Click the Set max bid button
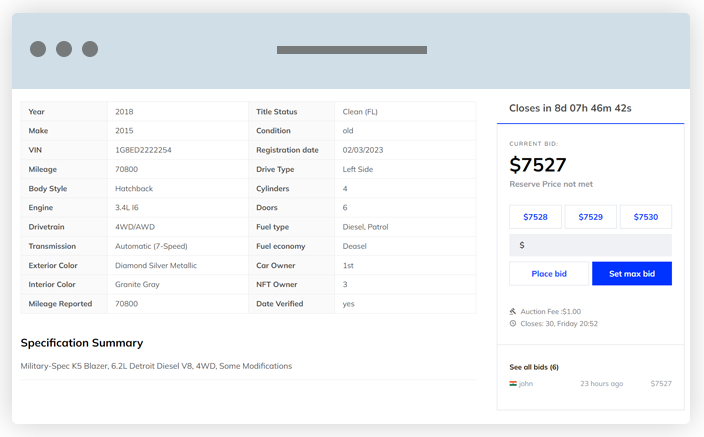This screenshot has height=437, width=704. [x=632, y=274]
